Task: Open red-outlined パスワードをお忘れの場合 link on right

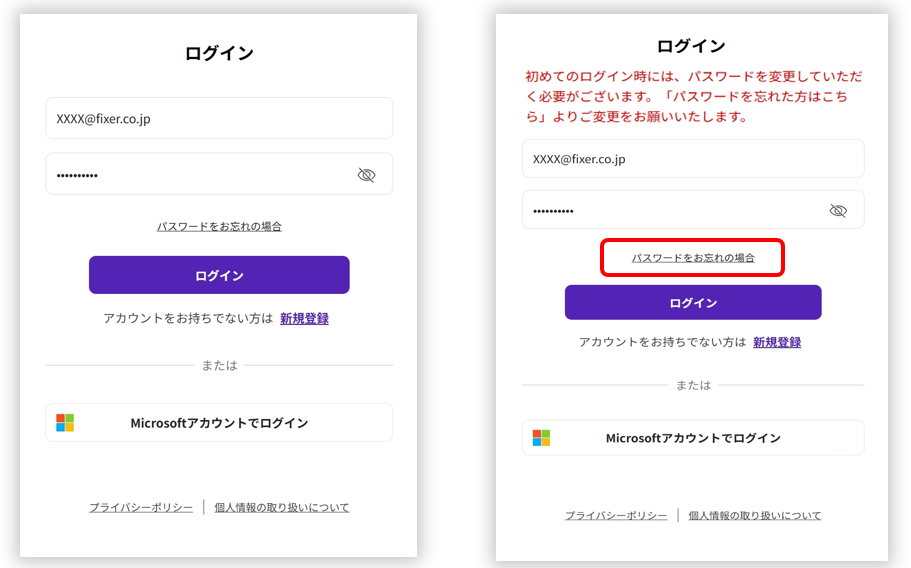Action: [693, 258]
